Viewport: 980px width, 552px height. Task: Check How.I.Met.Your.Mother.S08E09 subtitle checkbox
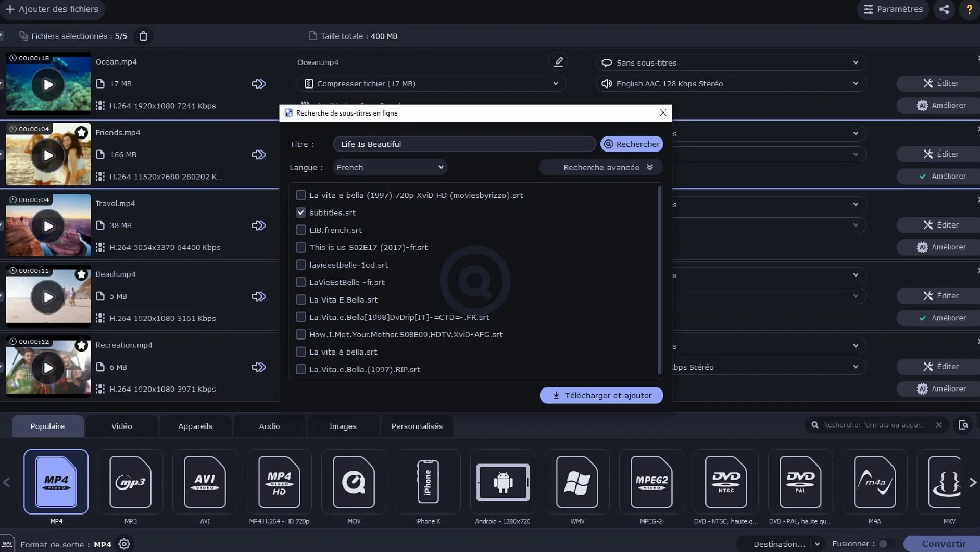(301, 334)
